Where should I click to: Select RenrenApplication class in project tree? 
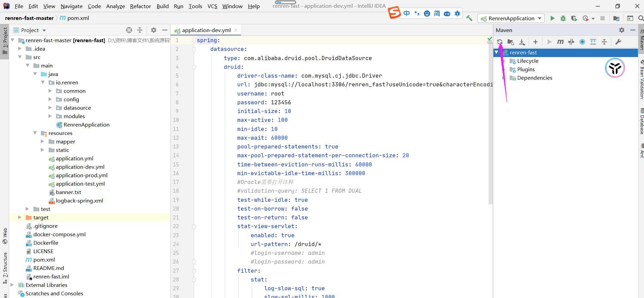coord(86,125)
